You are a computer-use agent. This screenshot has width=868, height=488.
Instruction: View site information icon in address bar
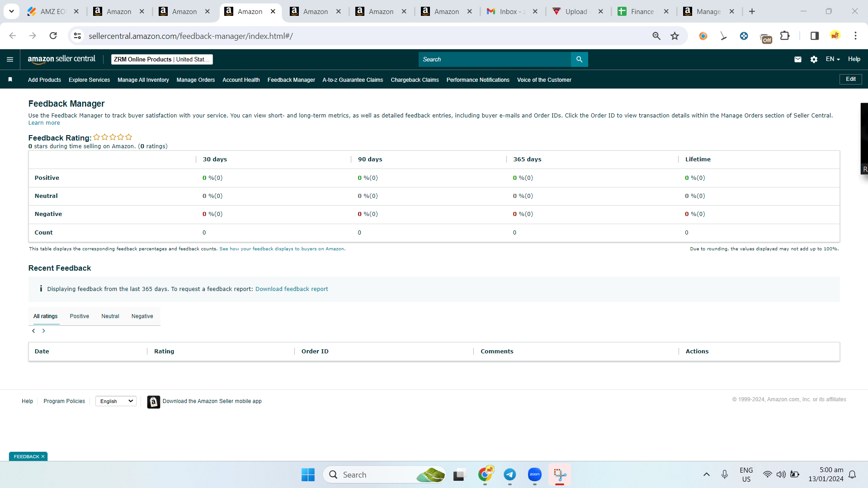77,36
